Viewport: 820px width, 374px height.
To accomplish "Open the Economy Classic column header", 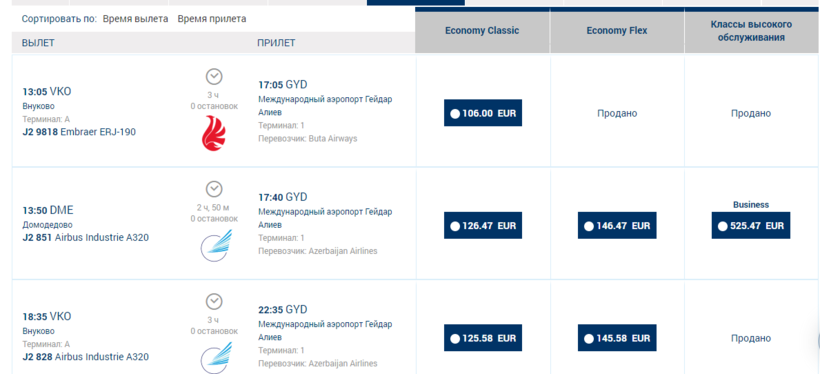I will click(482, 30).
